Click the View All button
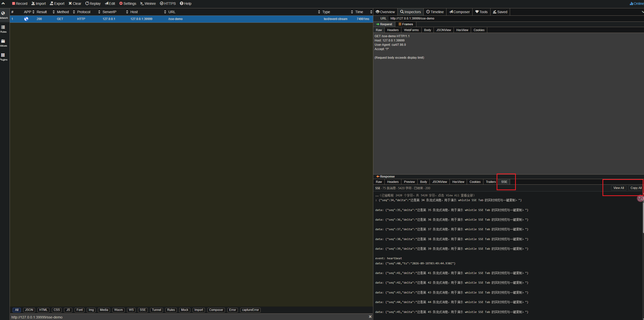644x320 pixels. (x=618, y=188)
